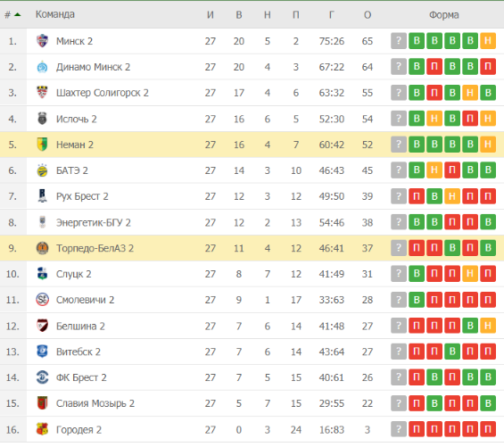Click the Городея 2 team crest
The image size is (504, 447).
click(42, 429)
